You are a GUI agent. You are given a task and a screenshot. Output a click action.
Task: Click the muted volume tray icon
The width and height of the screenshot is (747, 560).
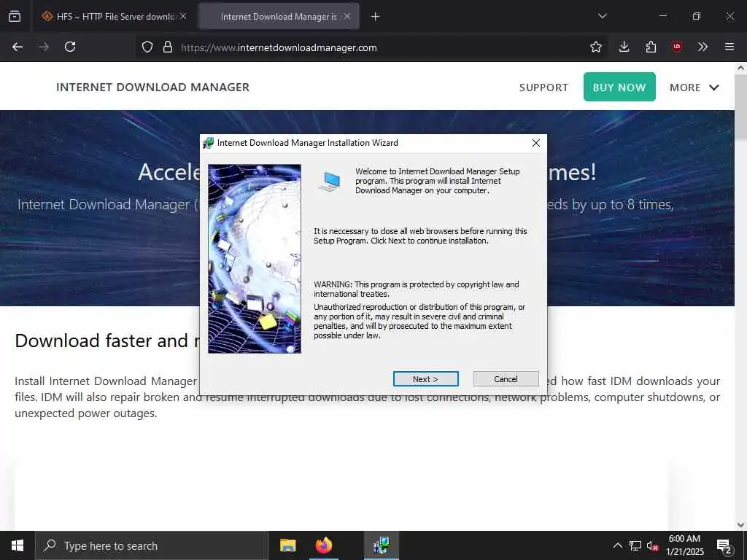click(653, 545)
